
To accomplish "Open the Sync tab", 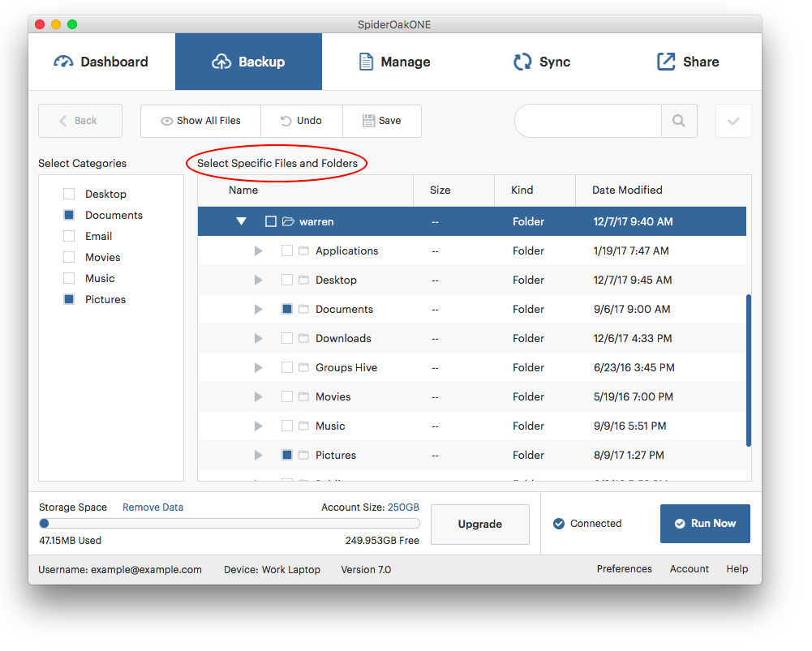I will tap(541, 62).
